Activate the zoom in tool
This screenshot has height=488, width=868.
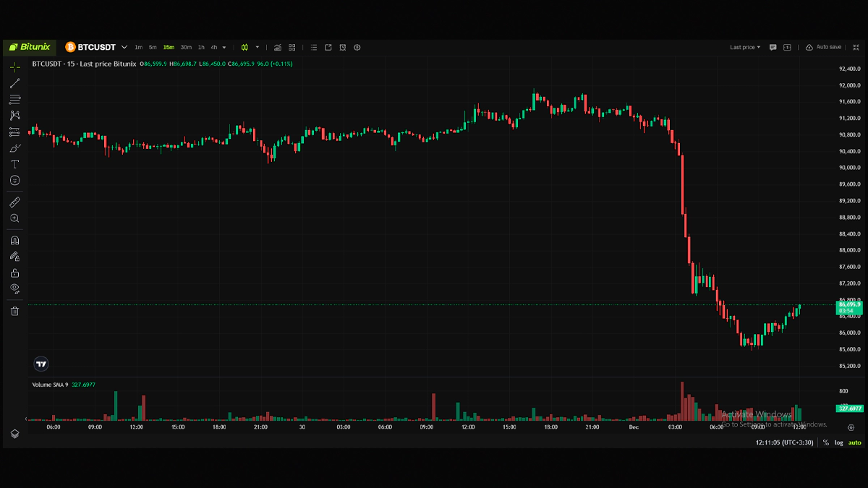(14, 218)
